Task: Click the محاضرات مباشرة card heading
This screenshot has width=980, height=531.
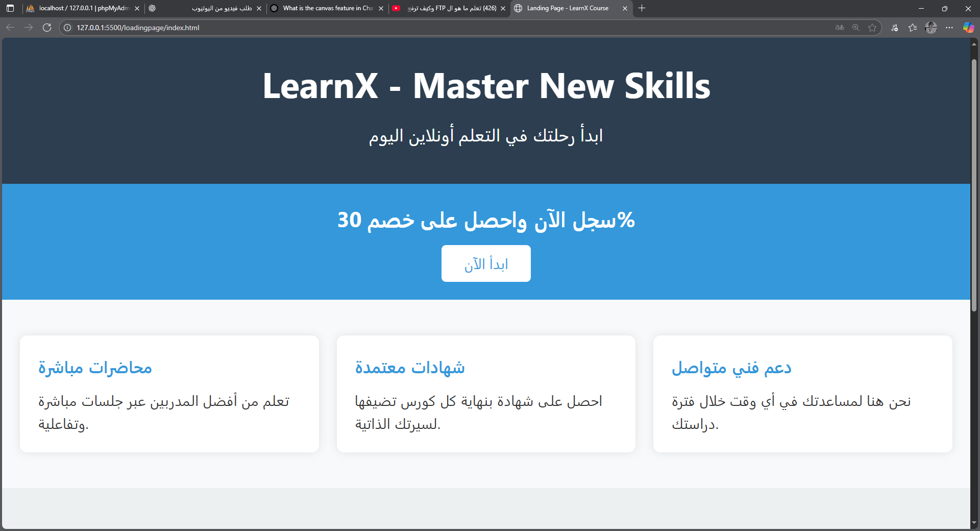Action: pos(95,368)
